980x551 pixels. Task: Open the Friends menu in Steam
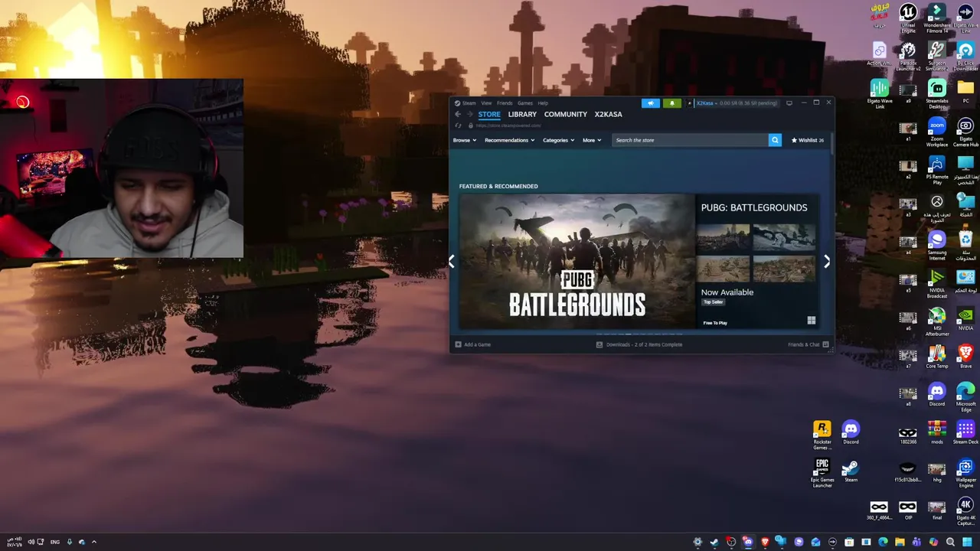[505, 103]
